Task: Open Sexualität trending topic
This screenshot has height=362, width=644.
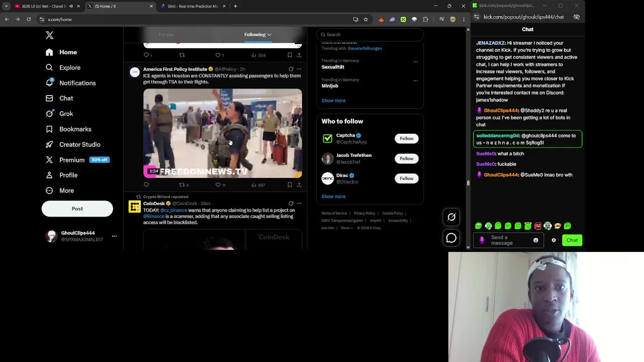Action: [333, 67]
